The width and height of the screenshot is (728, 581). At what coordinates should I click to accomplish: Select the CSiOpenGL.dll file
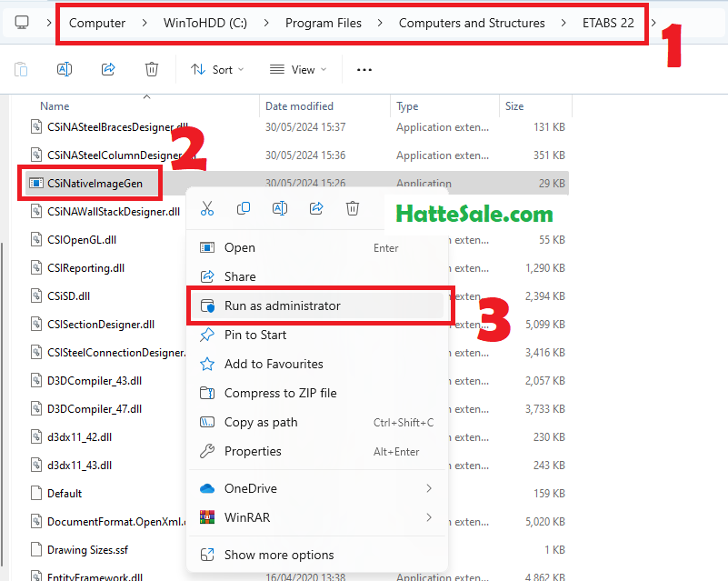pyautogui.click(x=80, y=240)
